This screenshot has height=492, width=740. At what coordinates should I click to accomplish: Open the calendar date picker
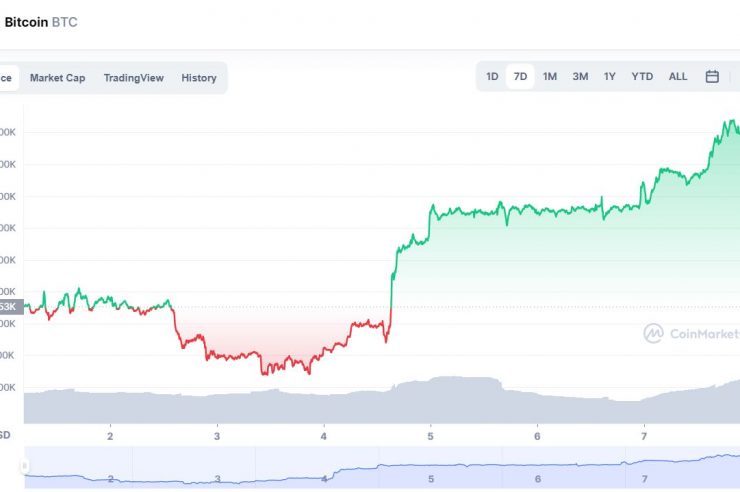coord(712,77)
